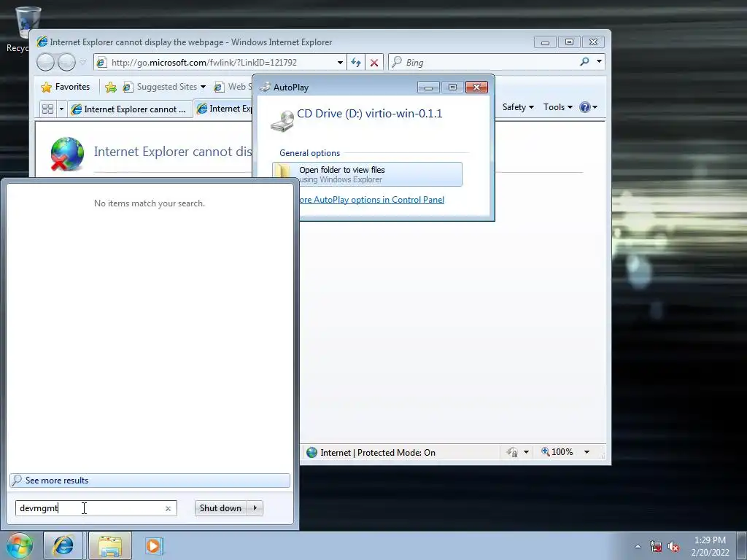Click the Protected Mode security icon
747x560 pixels.
(x=512, y=452)
